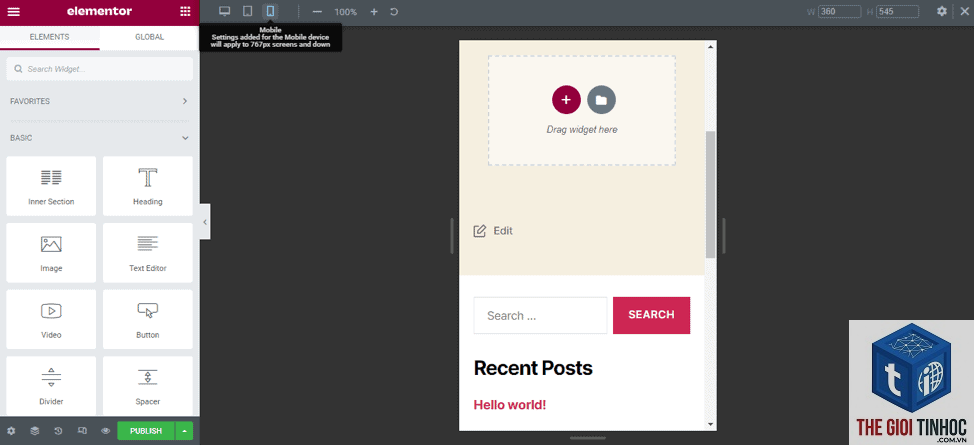Viewport: 974px width, 445px height.
Task: Click the 100% zoom level value
Action: point(345,12)
